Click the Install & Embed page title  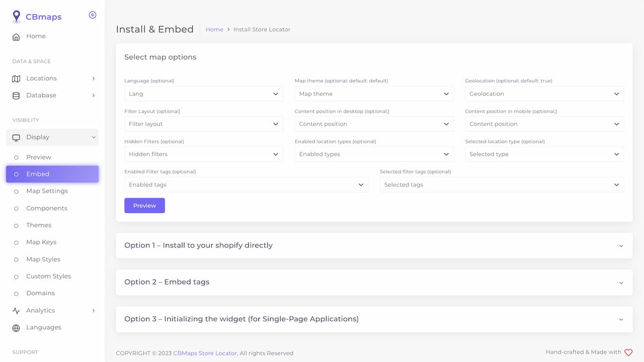pos(155,29)
